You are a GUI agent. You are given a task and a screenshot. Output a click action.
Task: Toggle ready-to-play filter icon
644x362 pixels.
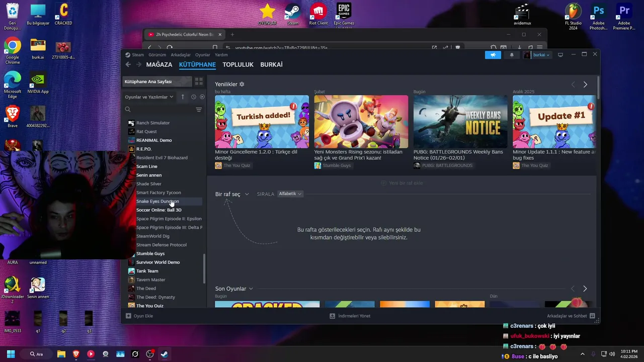click(x=202, y=97)
